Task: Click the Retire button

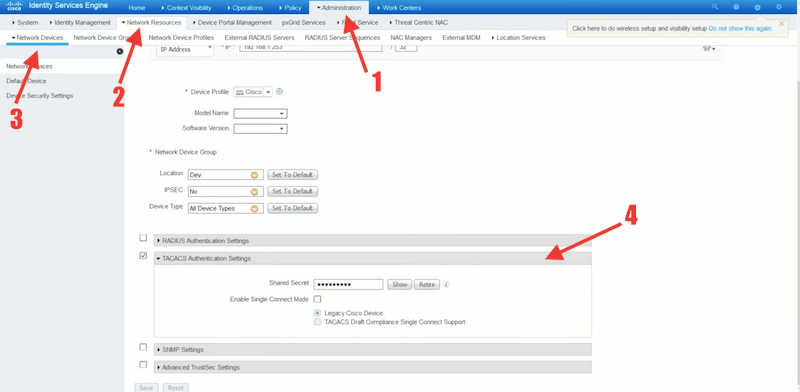Action: pyautogui.click(x=427, y=285)
